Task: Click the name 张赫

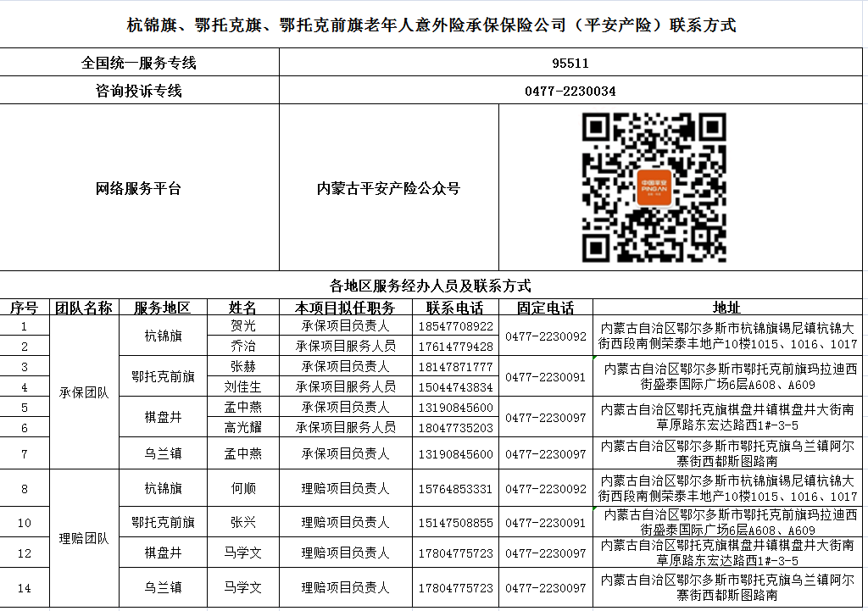Action: 243,366
